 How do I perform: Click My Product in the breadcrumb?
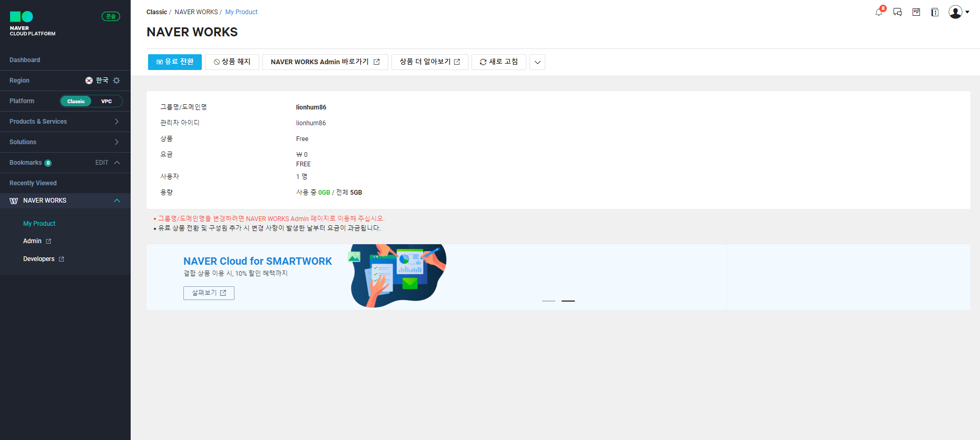[241, 12]
